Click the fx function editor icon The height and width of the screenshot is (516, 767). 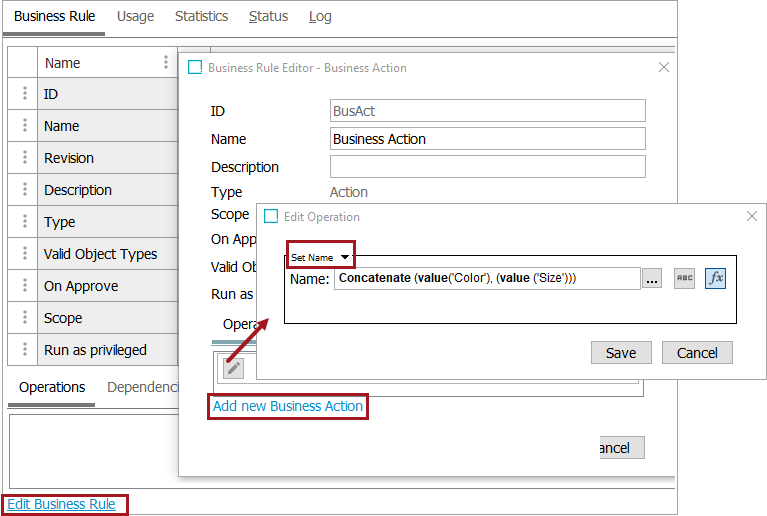715,279
